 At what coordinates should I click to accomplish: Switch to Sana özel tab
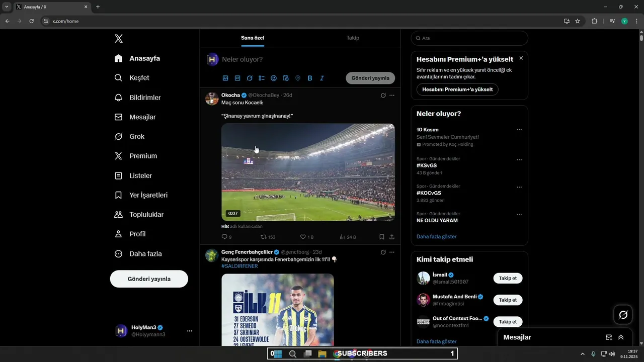click(253, 38)
